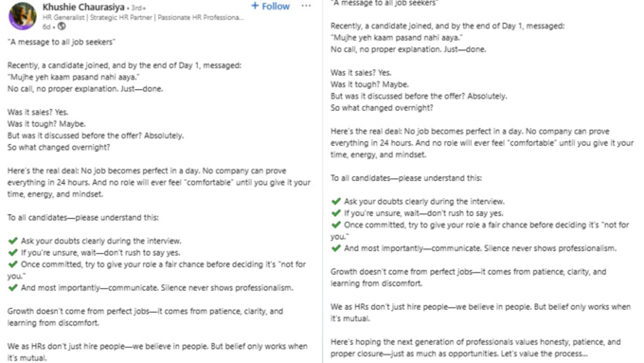644x363 pixels.
Task: Open the three-dot post options menu
Action: (306, 6)
